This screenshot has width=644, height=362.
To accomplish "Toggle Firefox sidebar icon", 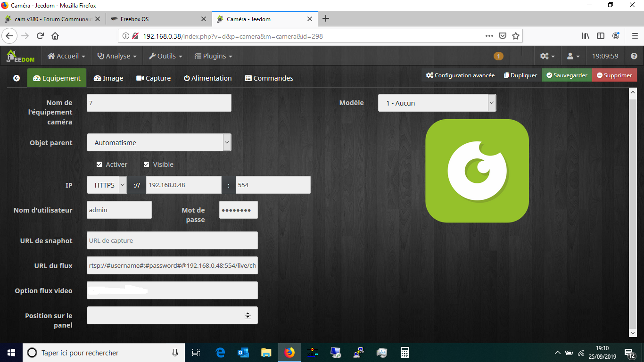I will [x=601, y=36].
